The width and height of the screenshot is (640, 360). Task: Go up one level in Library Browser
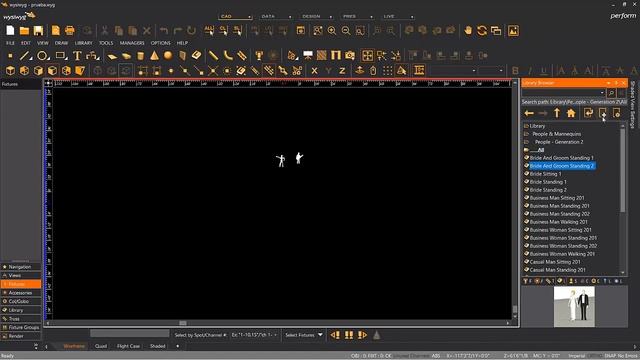click(x=557, y=113)
